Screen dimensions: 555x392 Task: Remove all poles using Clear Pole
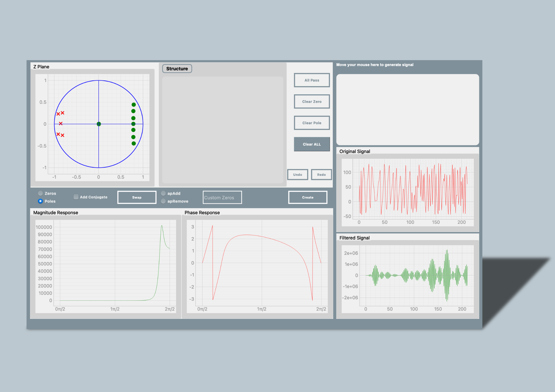click(312, 123)
